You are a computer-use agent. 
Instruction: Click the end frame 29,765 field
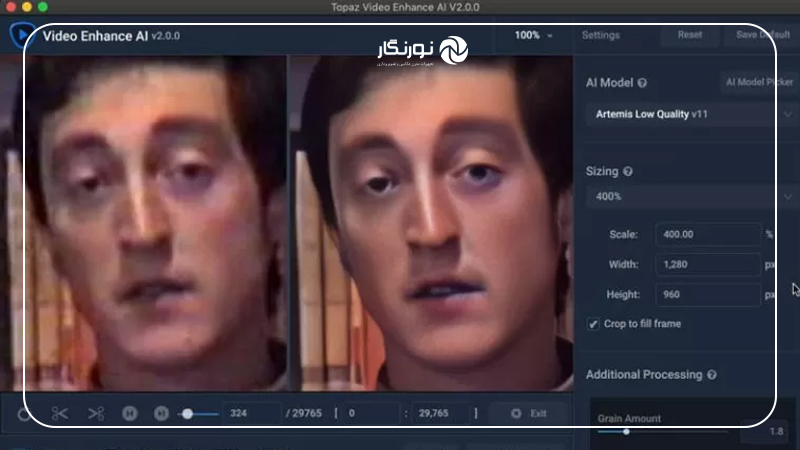tap(442, 413)
